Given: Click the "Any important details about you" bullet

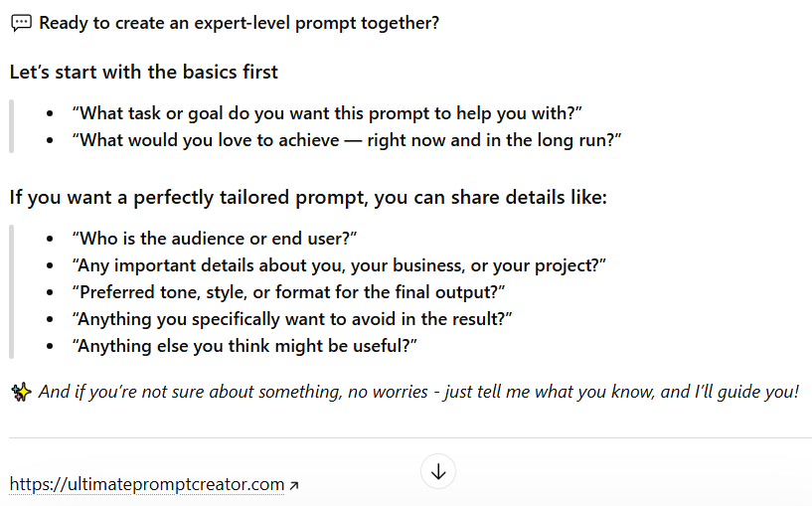Looking at the screenshot, I should (x=339, y=265).
